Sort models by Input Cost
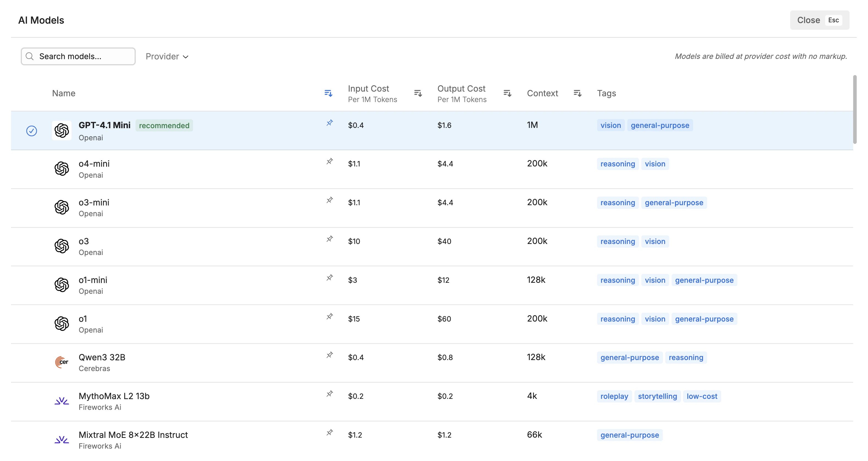This screenshot has height=461, width=868. (x=417, y=93)
